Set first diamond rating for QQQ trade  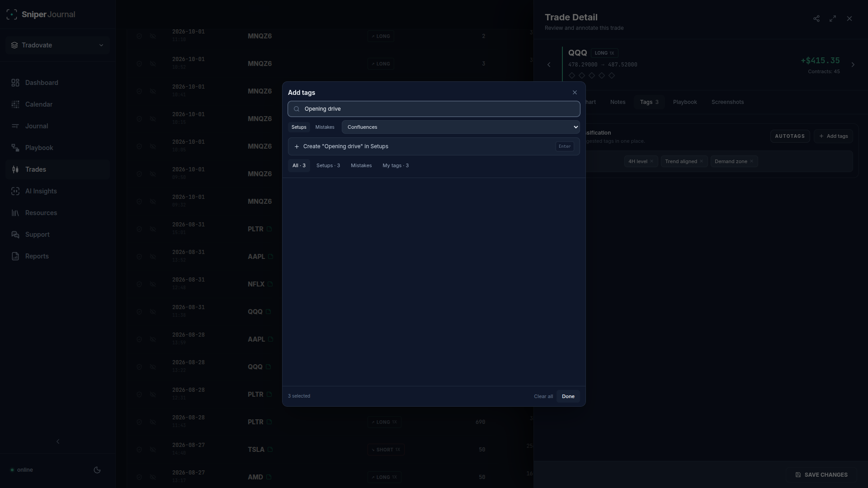click(x=572, y=75)
